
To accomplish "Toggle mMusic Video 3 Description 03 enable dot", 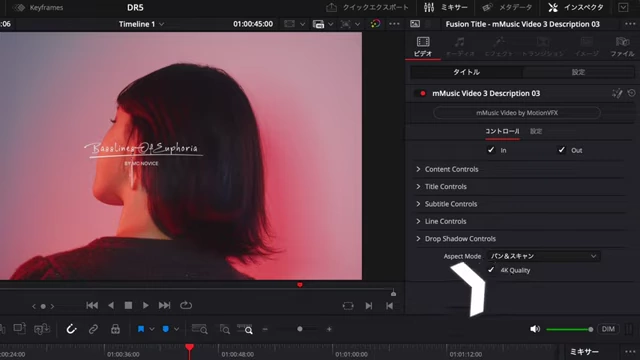I will pyautogui.click(x=422, y=93).
